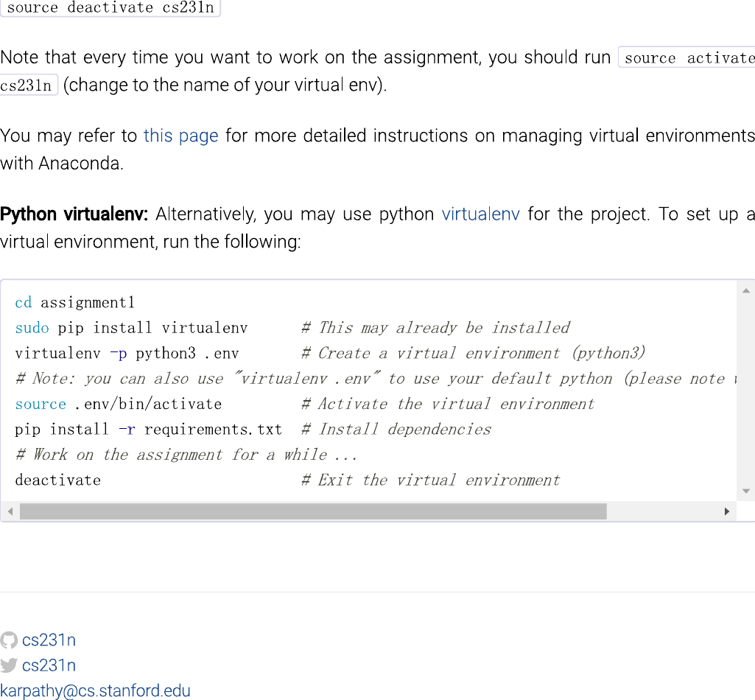Click the code block's scroll-down arrow
Viewport: 755px width, 700px height.
click(x=745, y=491)
